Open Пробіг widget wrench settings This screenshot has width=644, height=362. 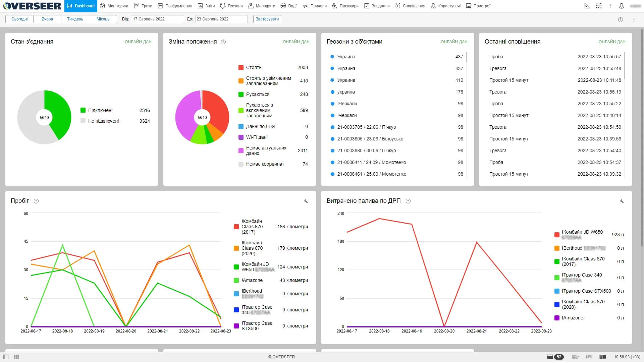306,201
